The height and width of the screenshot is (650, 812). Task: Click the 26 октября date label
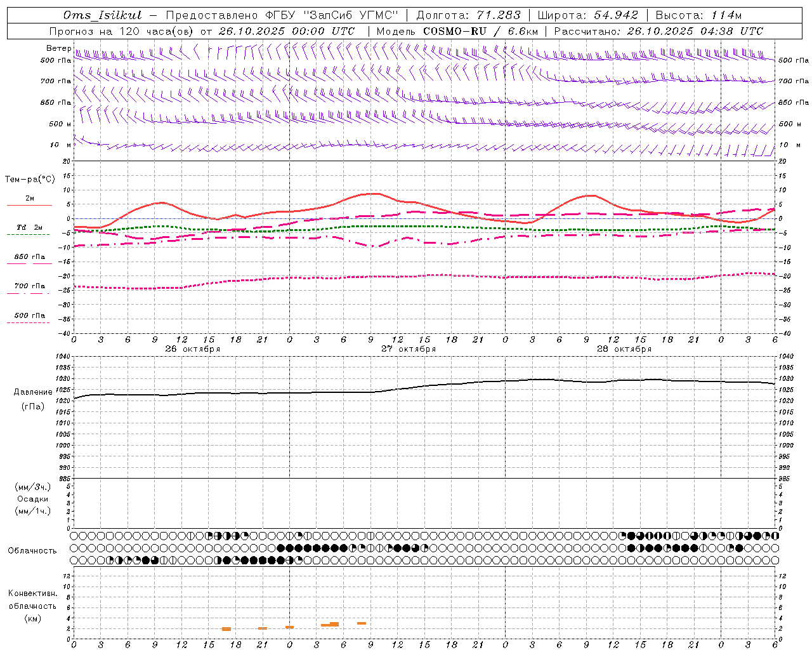point(193,349)
